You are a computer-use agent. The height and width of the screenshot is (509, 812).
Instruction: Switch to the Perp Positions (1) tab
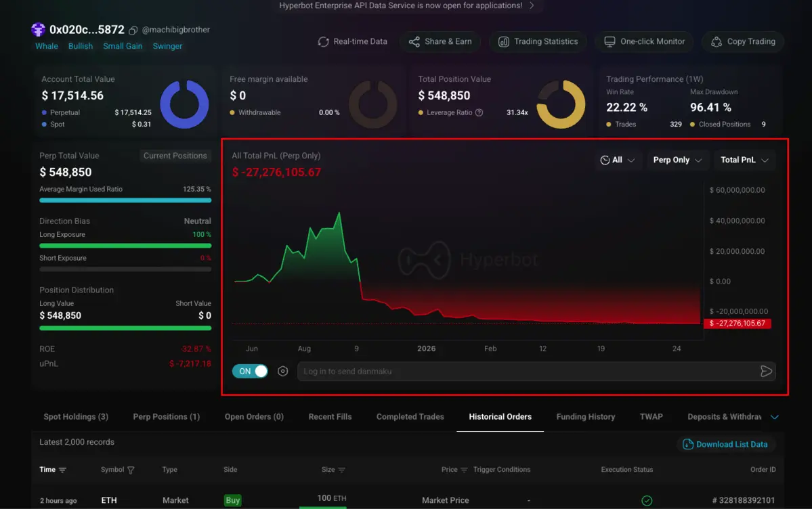(166, 417)
